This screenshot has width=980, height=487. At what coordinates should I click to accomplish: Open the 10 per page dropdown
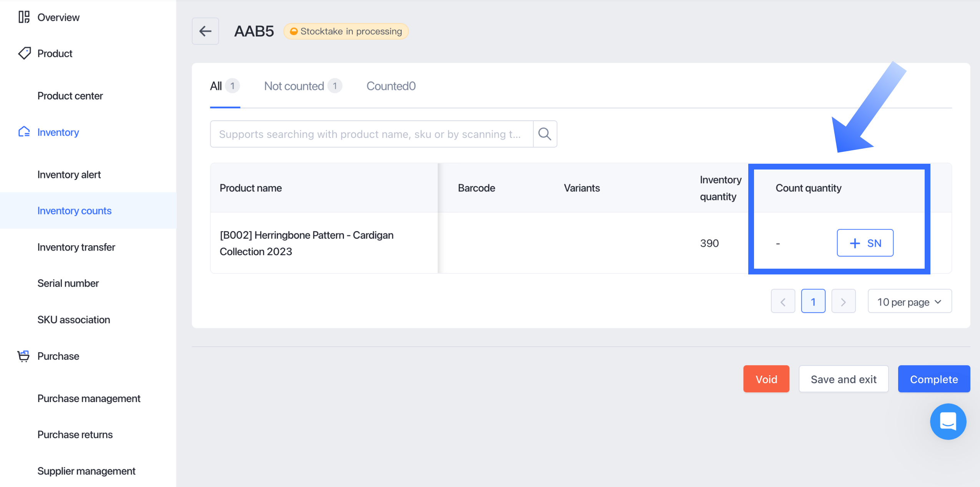(909, 302)
